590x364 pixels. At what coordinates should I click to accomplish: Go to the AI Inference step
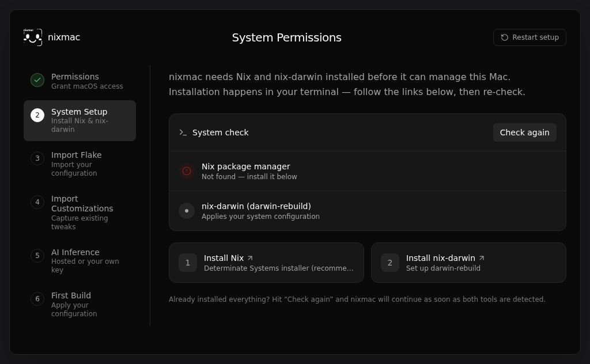[x=80, y=260]
